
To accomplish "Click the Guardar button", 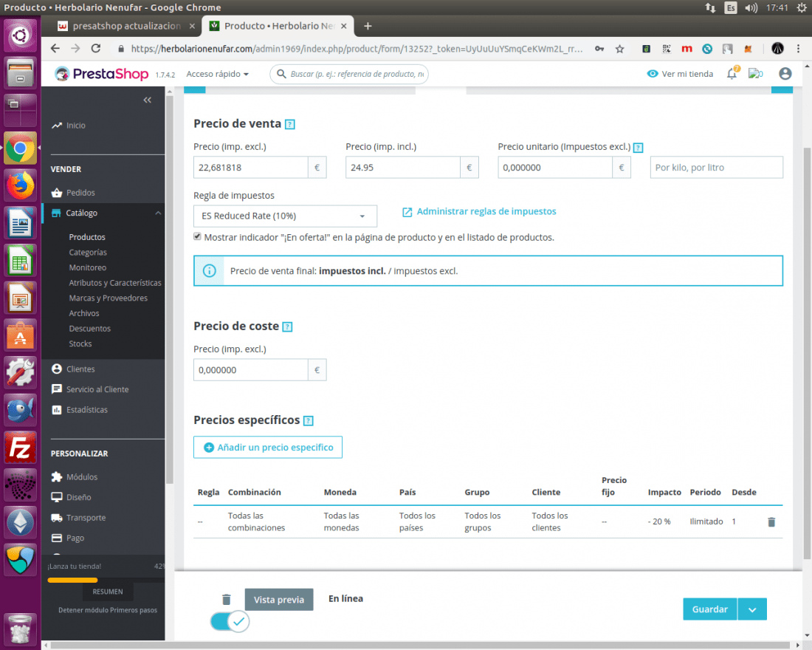I will 710,609.
